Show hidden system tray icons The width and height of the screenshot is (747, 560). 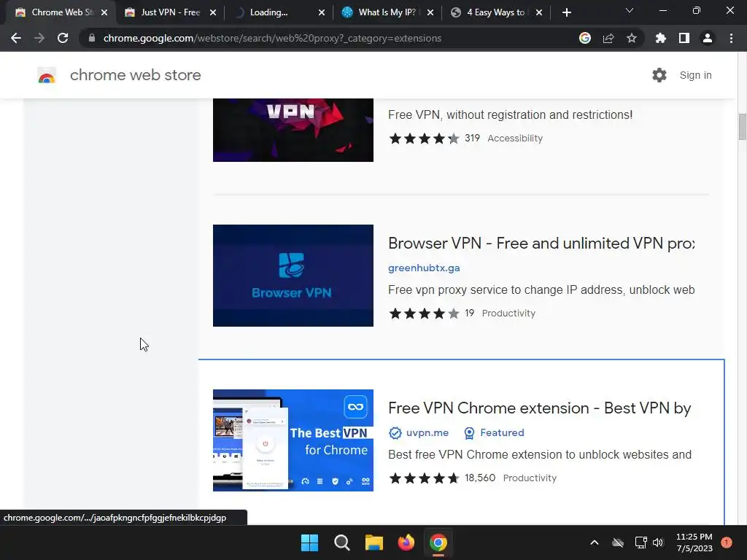[594, 542]
